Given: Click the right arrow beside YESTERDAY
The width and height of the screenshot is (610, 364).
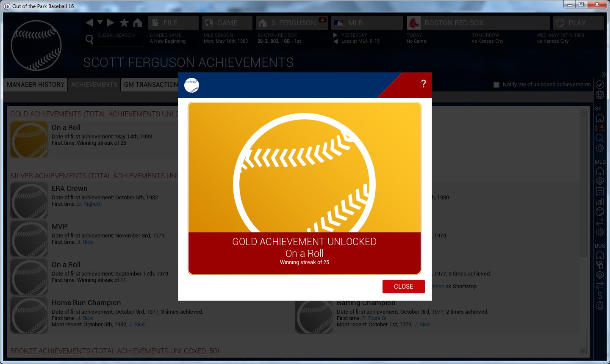Looking at the screenshot, I should pos(335,35).
